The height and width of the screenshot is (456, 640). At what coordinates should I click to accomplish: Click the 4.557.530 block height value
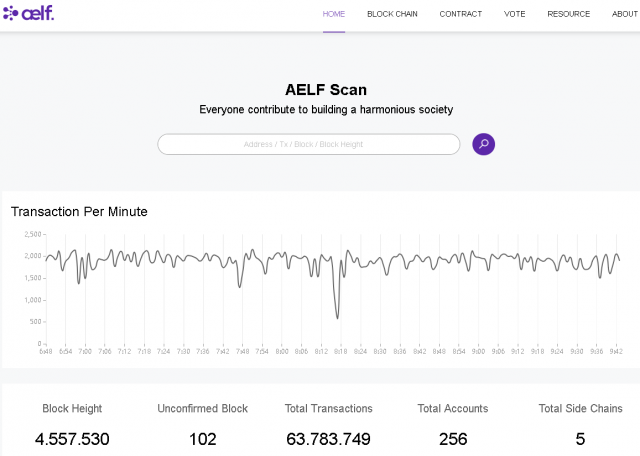tap(72, 439)
